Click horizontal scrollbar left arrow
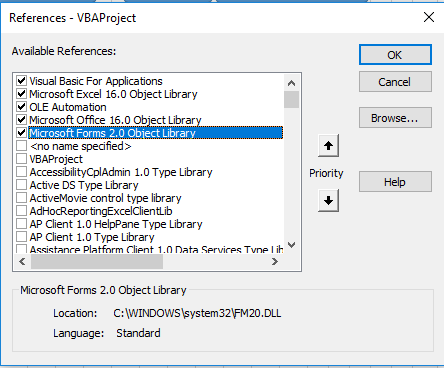The height and width of the screenshot is (368, 444). (22, 262)
